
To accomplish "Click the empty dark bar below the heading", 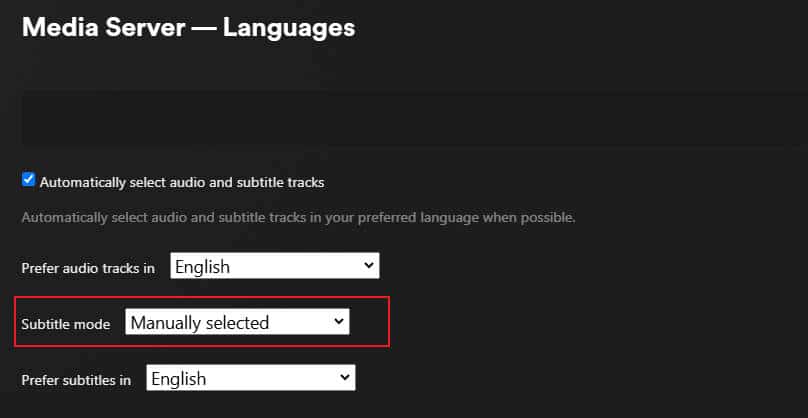I will tap(400, 118).
